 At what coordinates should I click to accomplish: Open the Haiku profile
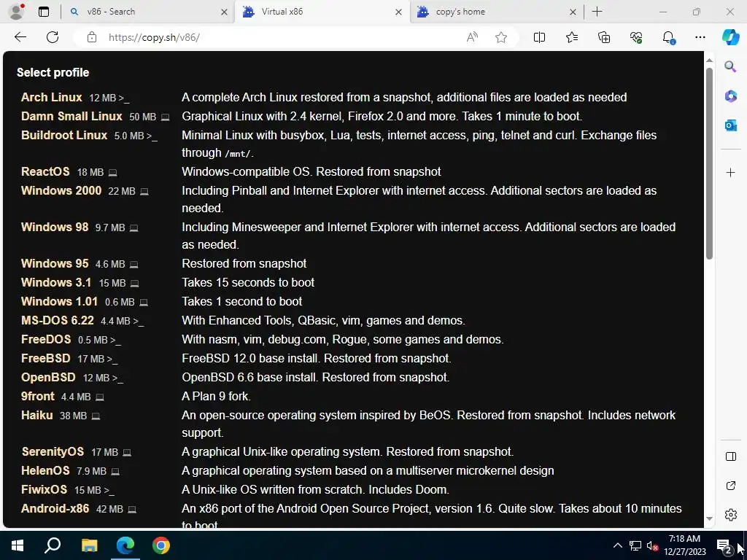coord(36,415)
